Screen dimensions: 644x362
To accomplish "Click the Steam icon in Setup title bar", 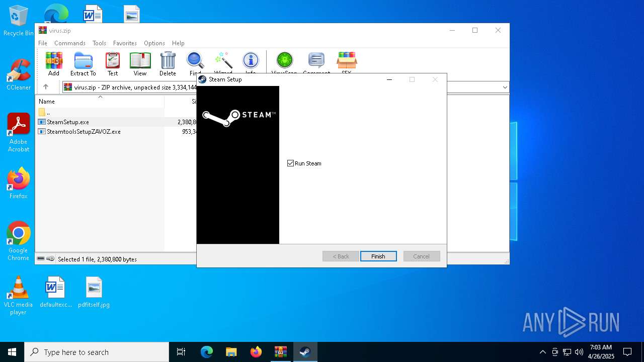I will pyautogui.click(x=202, y=79).
